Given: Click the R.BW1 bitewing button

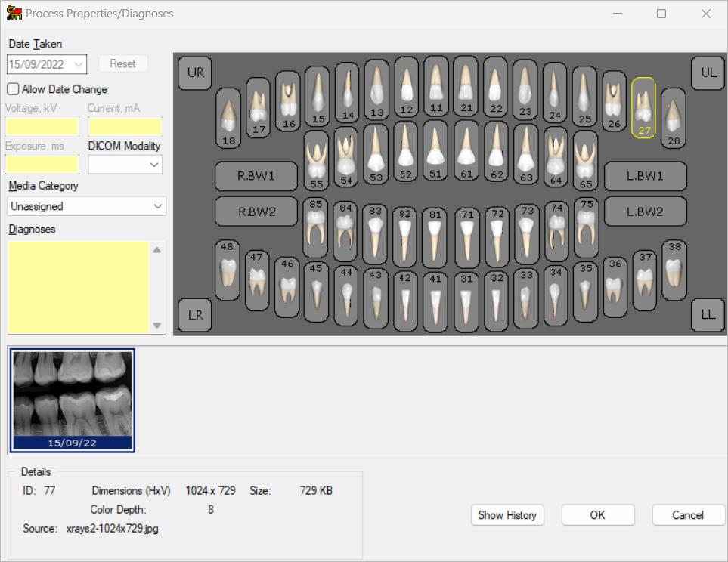Looking at the screenshot, I should 256,176.
